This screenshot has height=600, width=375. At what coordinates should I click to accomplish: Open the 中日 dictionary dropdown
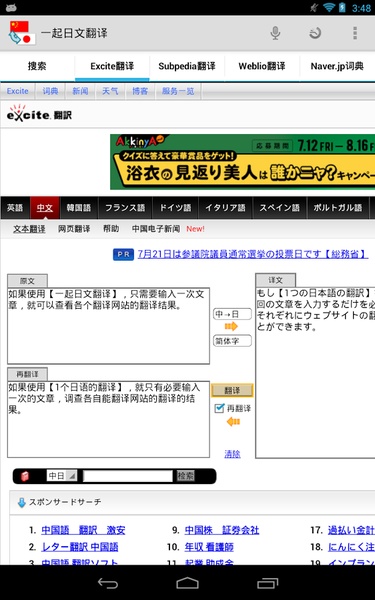[62, 476]
